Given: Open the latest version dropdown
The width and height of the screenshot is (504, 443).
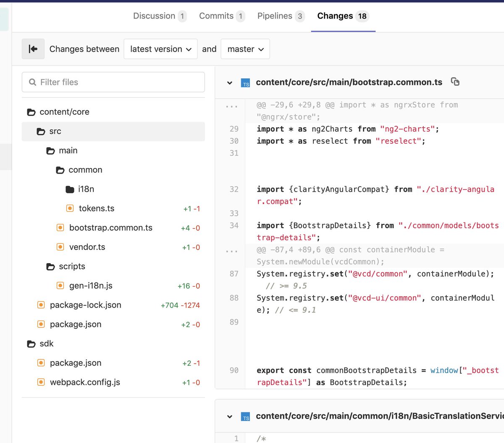Looking at the screenshot, I should click(x=160, y=49).
